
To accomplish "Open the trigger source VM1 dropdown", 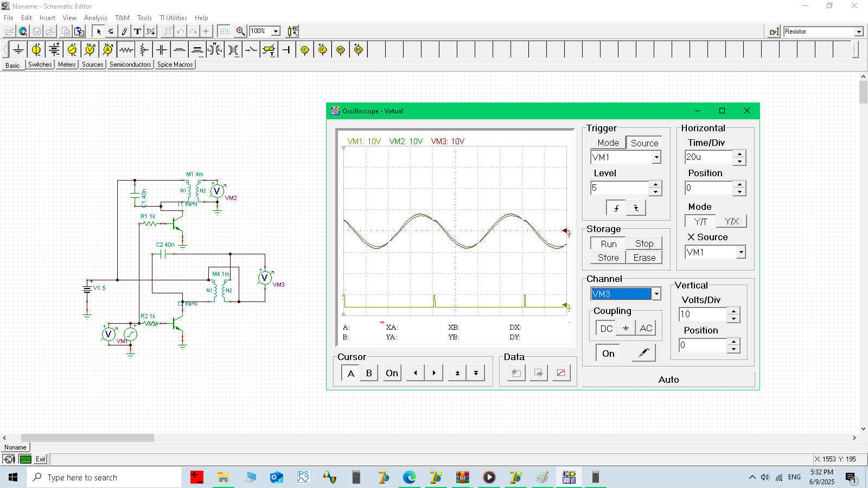I will pos(656,157).
